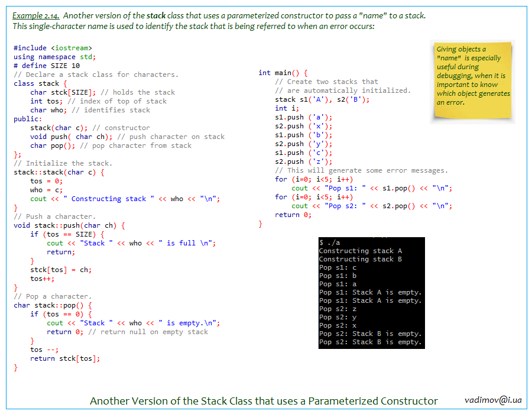Click the 'is full' cout statement
This screenshot has height=414, width=532.
pyautogui.click(x=131, y=243)
